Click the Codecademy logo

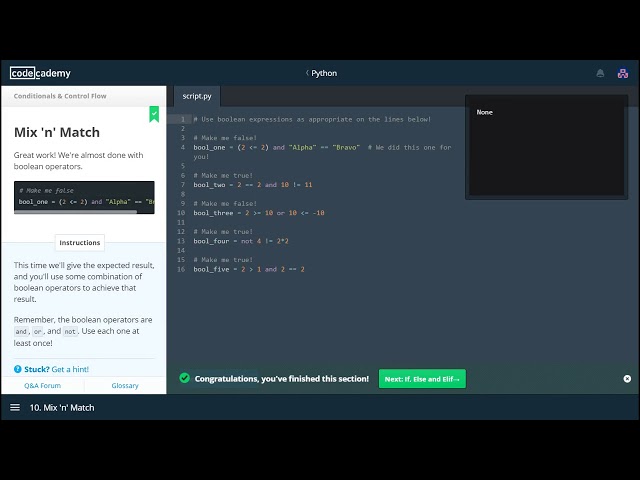tap(40, 73)
